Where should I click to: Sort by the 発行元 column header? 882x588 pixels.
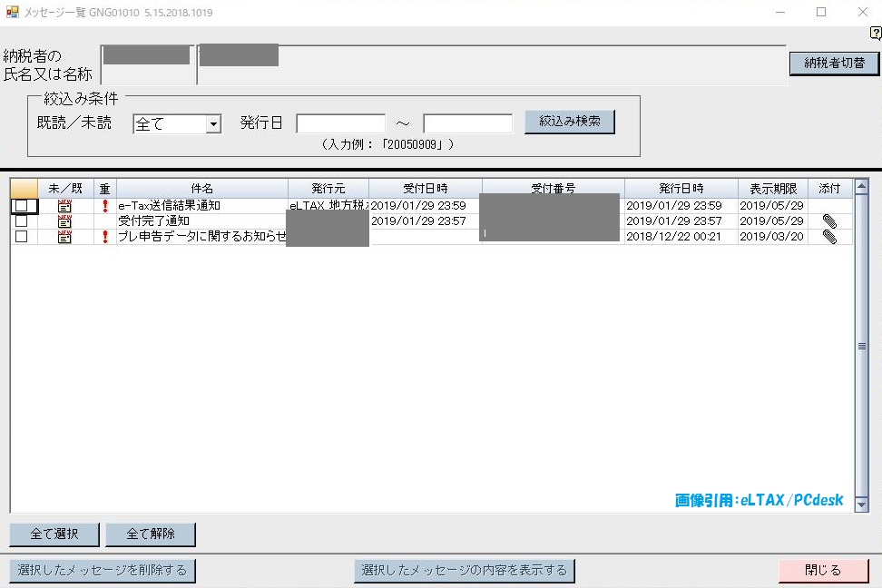328,189
